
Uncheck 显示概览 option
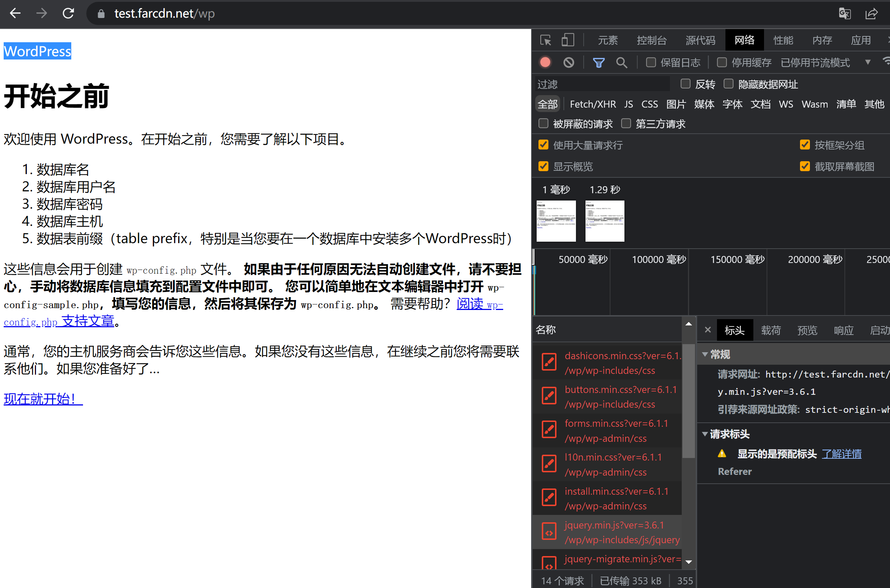click(543, 166)
